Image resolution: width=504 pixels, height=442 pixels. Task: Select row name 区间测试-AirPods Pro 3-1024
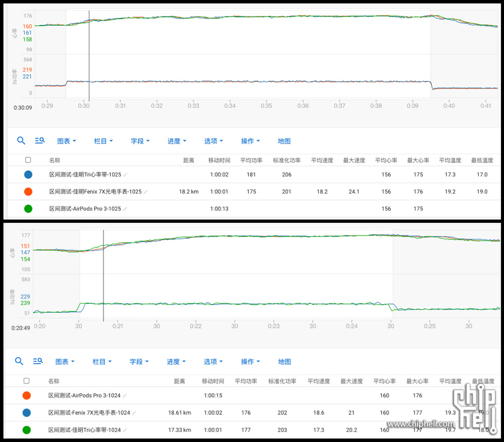tap(84, 395)
